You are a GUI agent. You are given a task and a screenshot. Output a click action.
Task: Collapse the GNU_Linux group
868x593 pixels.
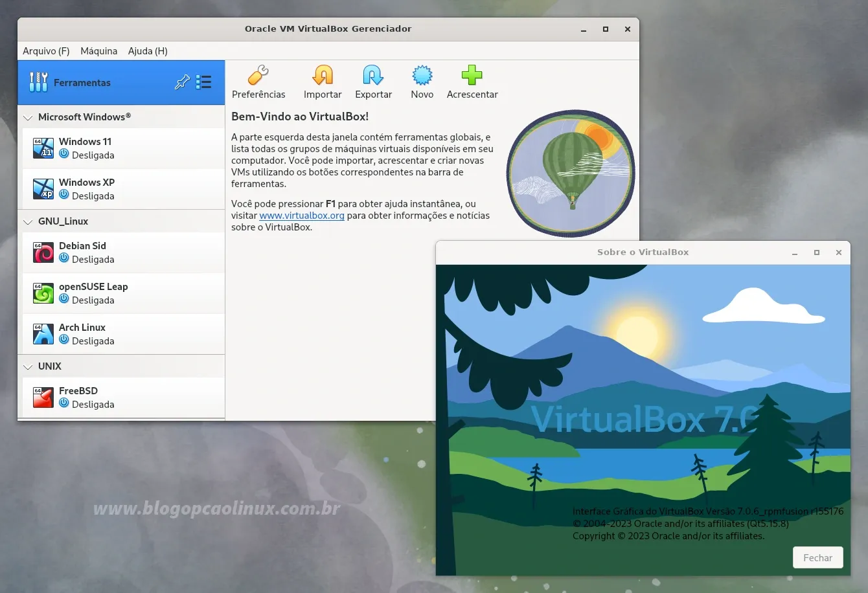pos(28,222)
